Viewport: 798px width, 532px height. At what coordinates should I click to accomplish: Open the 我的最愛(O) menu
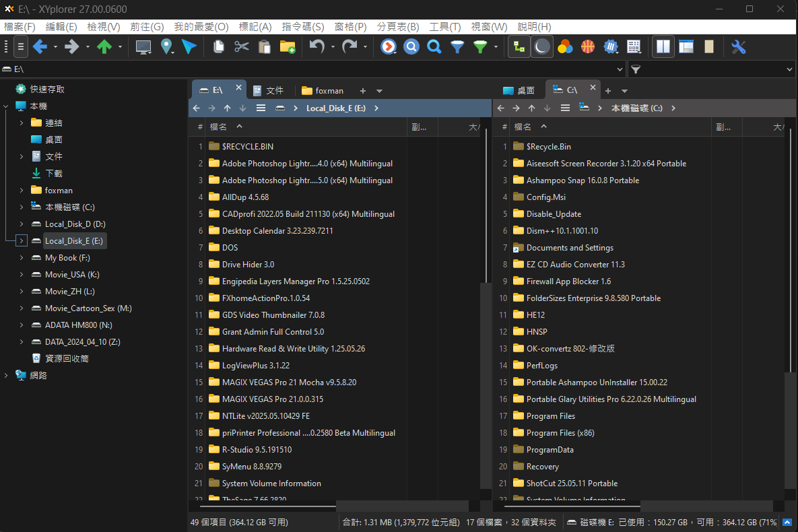coord(201,26)
